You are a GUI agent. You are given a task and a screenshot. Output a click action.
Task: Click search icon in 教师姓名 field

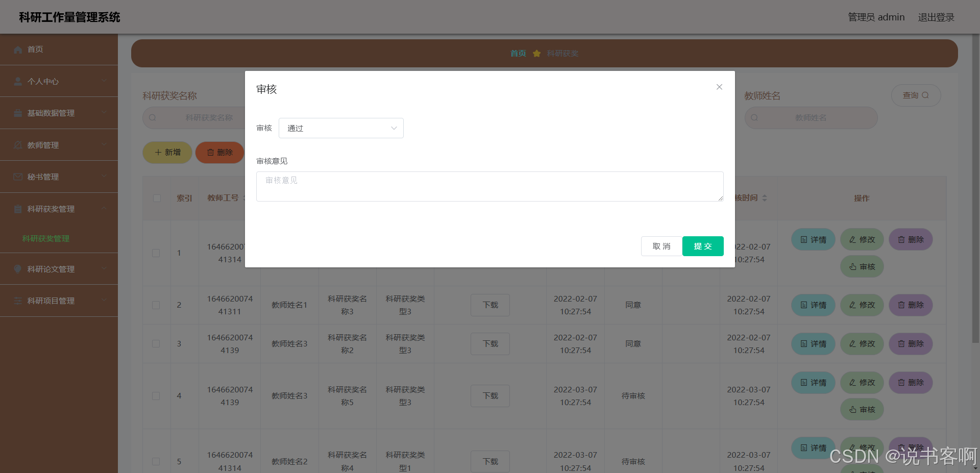coord(754,118)
